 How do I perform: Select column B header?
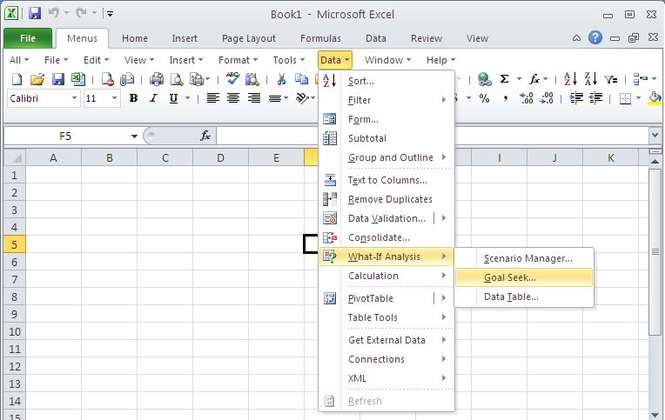[109, 158]
